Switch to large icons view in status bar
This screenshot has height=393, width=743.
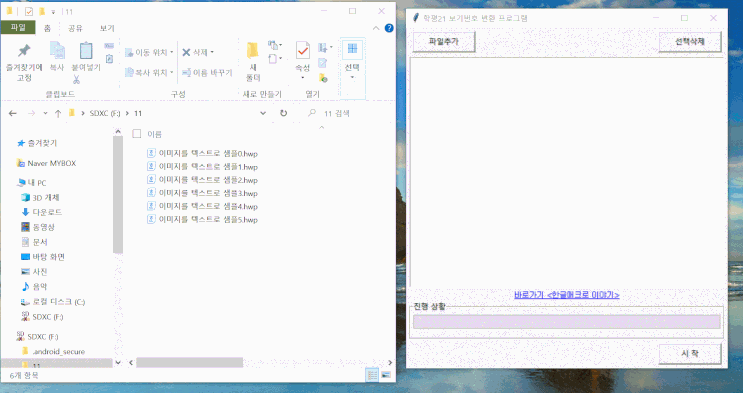(x=386, y=375)
